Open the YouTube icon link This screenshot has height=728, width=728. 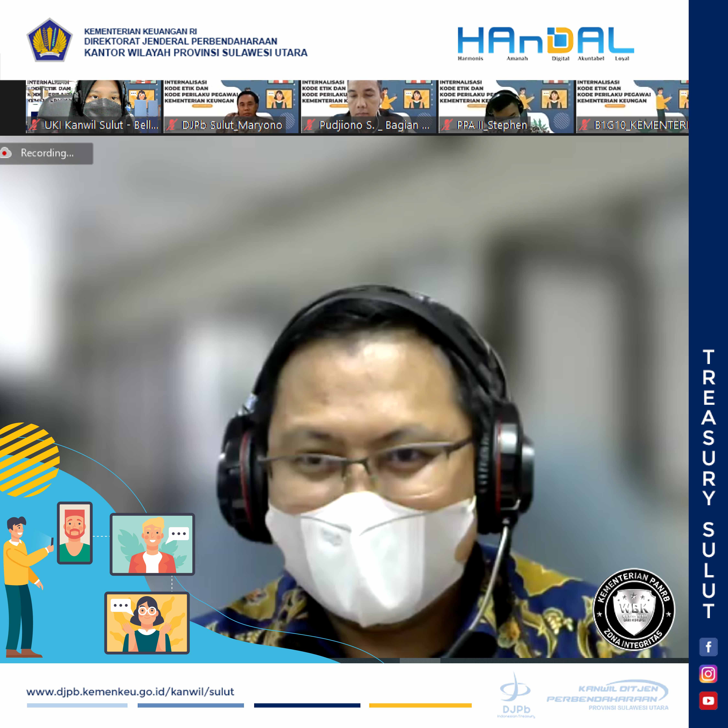(x=708, y=700)
